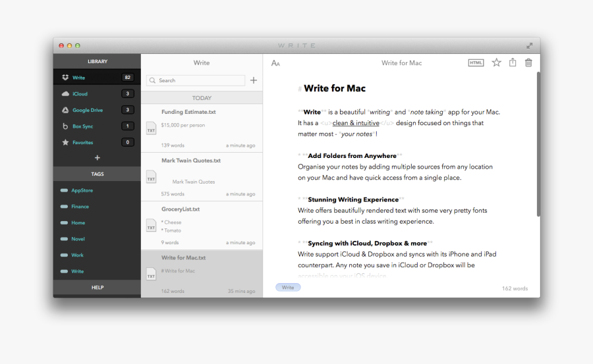This screenshot has width=593, height=364.
Task: Open Funding Estimate.txt note
Action: click(x=202, y=128)
